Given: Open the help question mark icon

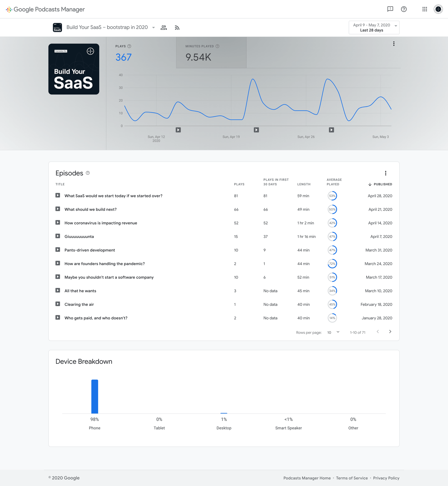Looking at the screenshot, I should tap(404, 9).
